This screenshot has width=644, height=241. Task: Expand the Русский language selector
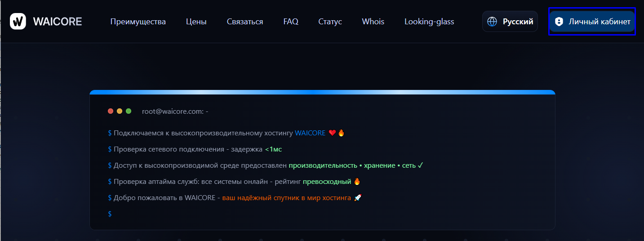click(x=517, y=22)
